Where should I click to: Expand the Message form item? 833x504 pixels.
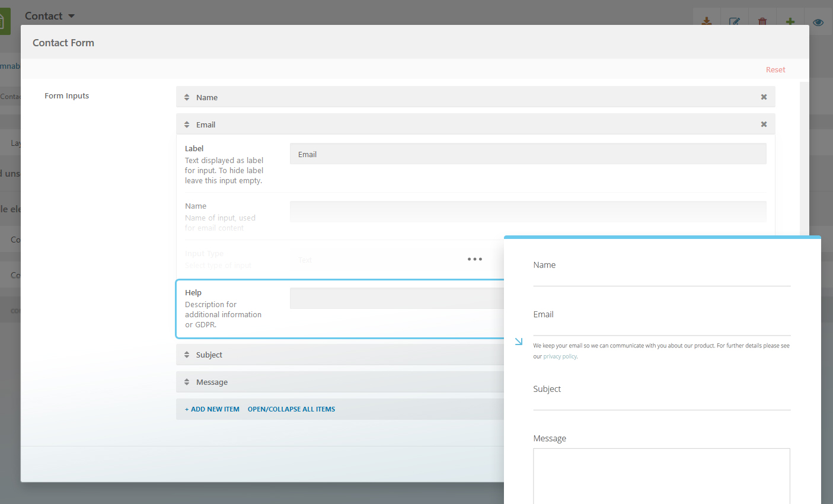click(x=212, y=382)
